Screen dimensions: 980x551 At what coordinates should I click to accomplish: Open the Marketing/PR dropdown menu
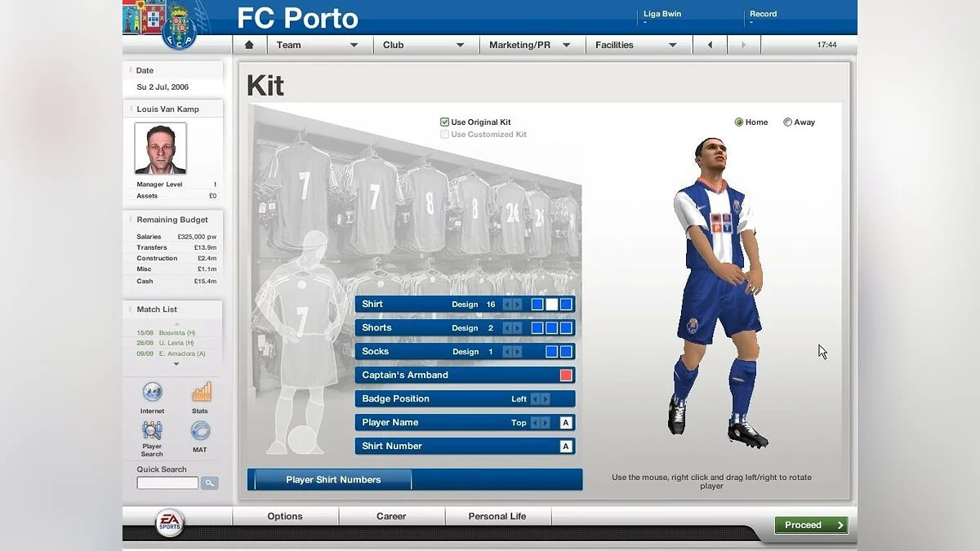click(532, 45)
